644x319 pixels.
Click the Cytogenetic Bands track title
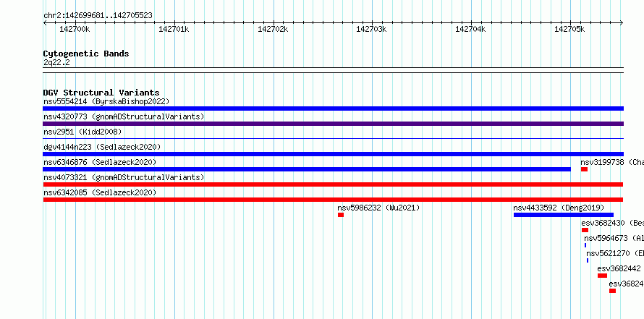[x=86, y=54]
